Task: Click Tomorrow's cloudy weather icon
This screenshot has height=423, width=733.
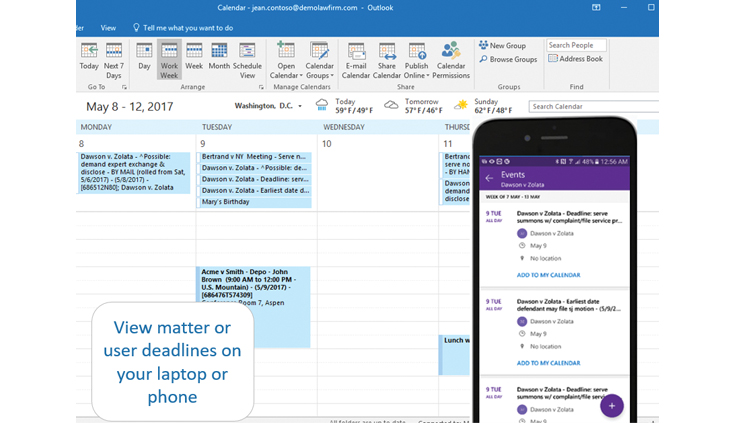Action: click(391, 105)
